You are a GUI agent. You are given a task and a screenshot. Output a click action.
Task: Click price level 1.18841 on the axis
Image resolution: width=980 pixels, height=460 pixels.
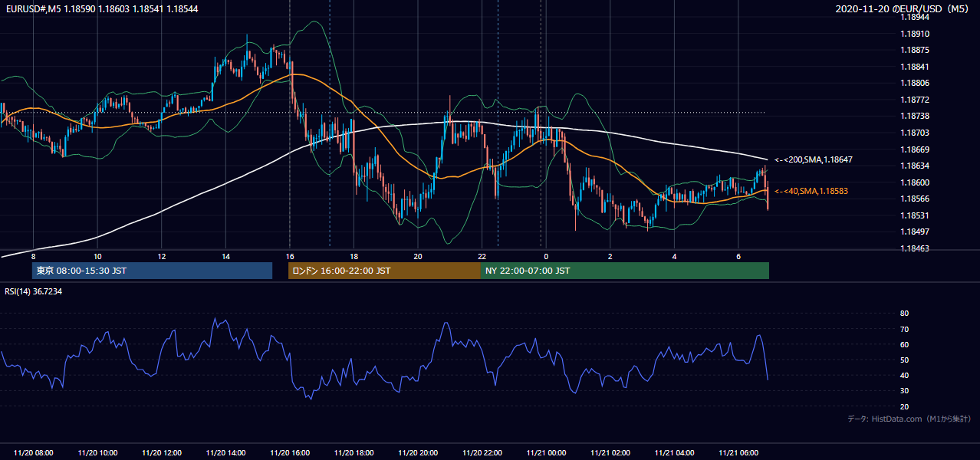pyautogui.click(x=916, y=67)
